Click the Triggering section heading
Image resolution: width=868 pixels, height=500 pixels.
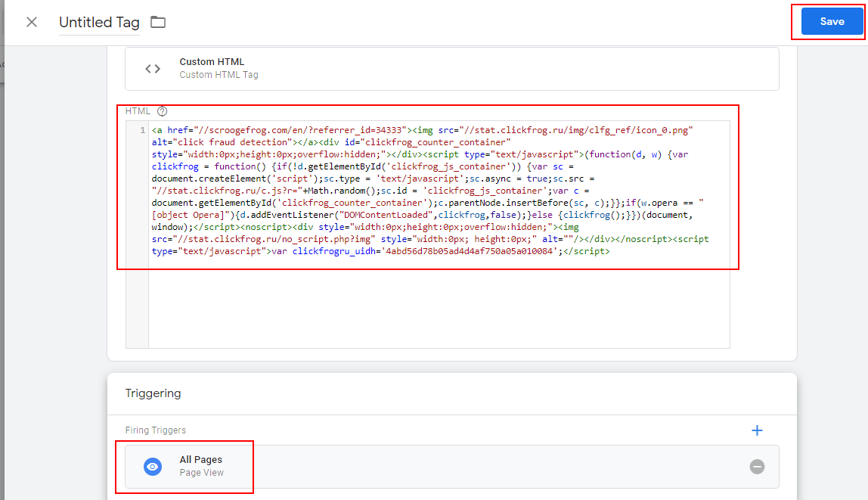tap(153, 393)
